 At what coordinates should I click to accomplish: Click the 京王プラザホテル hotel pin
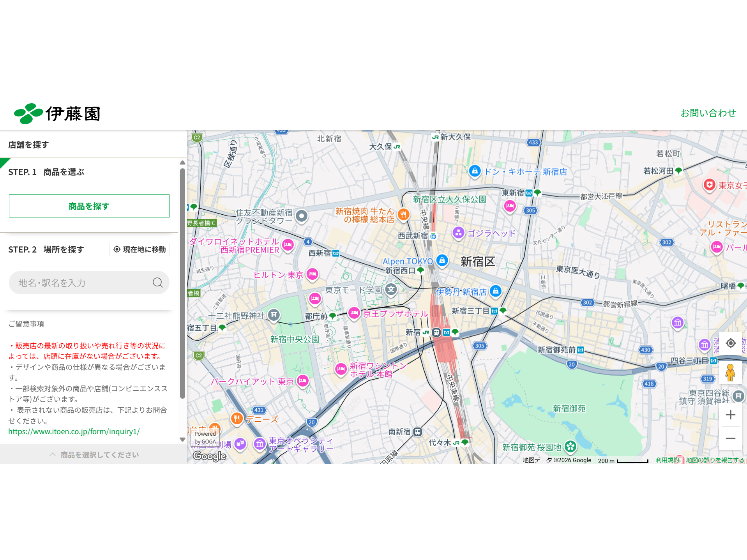click(x=354, y=313)
